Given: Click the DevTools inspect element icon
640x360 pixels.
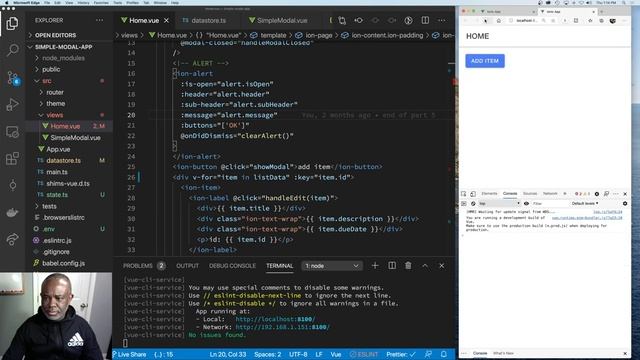Looking at the screenshot, I should (464, 194).
